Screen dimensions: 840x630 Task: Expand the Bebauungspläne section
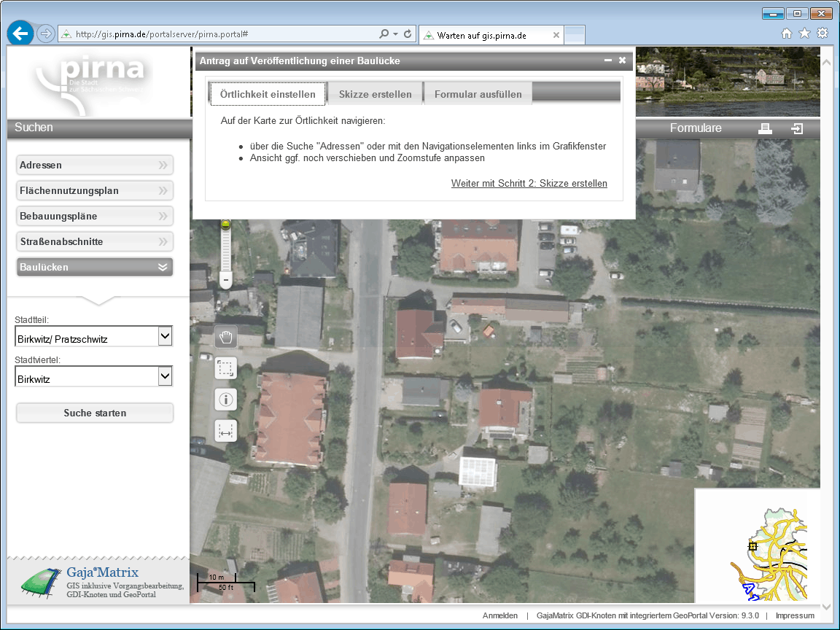click(x=95, y=216)
